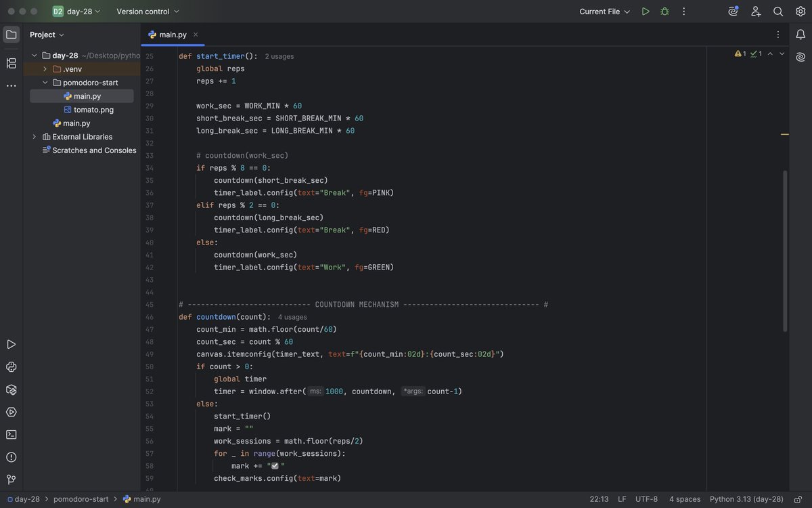Image resolution: width=812 pixels, height=508 pixels.
Task: Change the UTF-8 file encoding
Action: (x=646, y=499)
